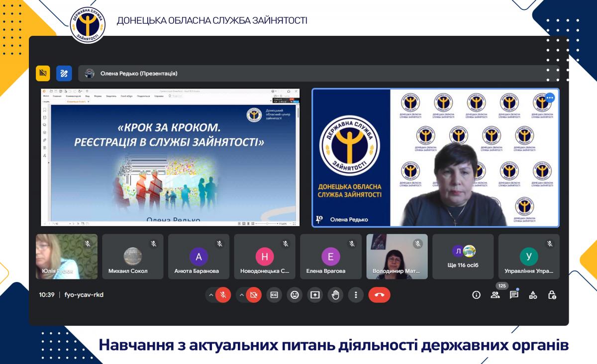Click the blue whiteboard pen icon
The image size is (597, 364).
click(64, 73)
